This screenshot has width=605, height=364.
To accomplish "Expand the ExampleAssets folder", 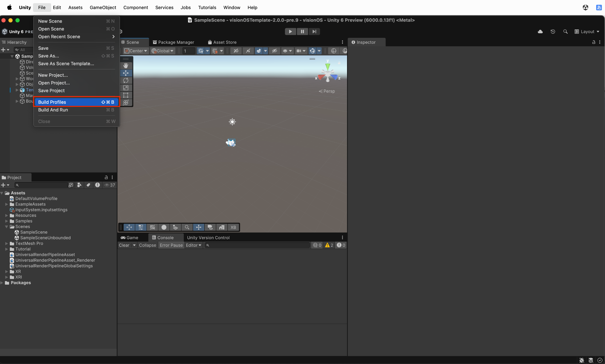I will [x=7, y=204].
